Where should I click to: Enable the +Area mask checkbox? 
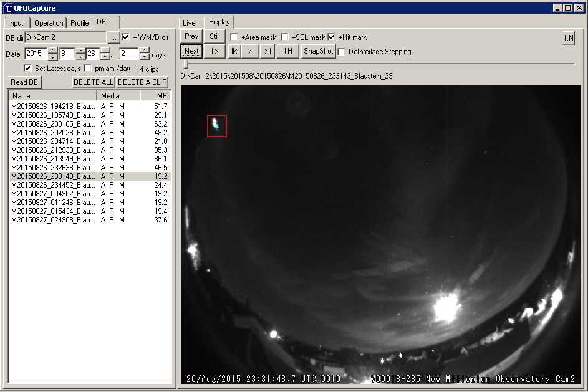pyautogui.click(x=234, y=37)
